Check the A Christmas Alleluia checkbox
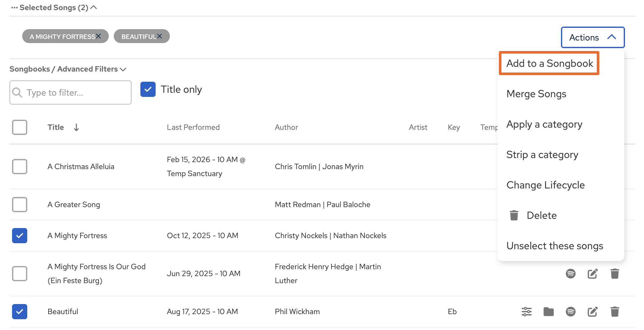 click(20, 167)
